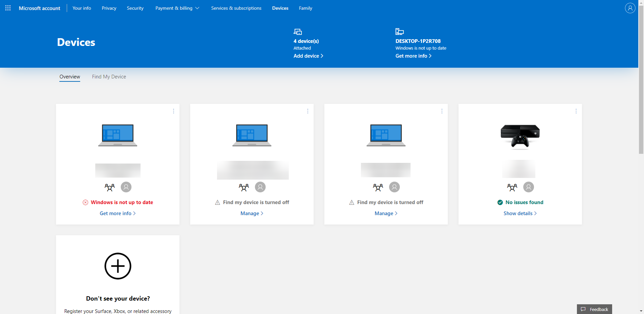
Task: Click user avatar on the Xbox card
Action: (529, 187)
